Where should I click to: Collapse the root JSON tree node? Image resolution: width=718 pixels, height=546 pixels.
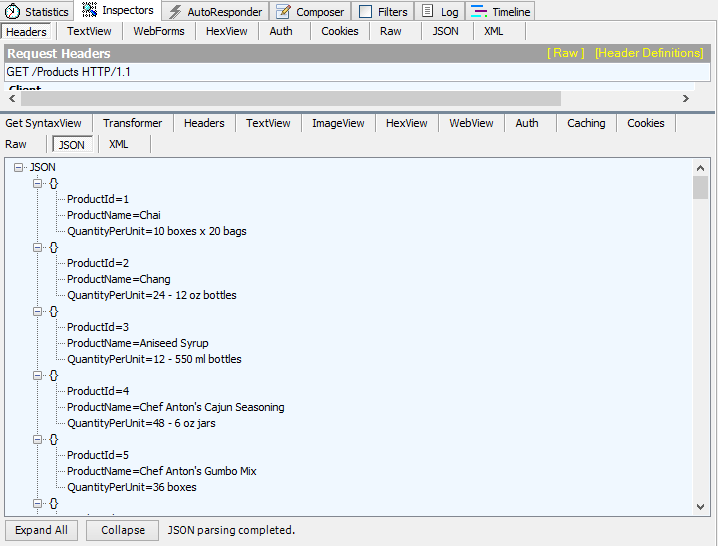click(20, 167)
